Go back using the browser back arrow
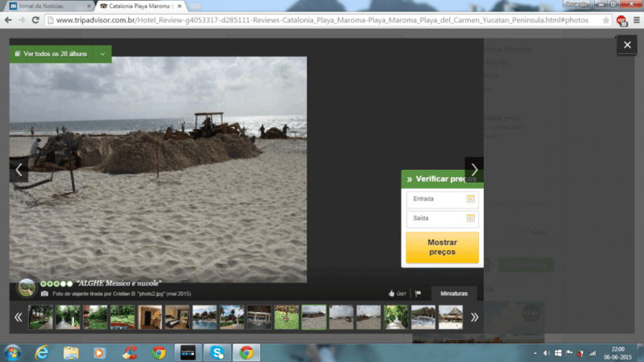The image size is (644, 362). [8, 20]
